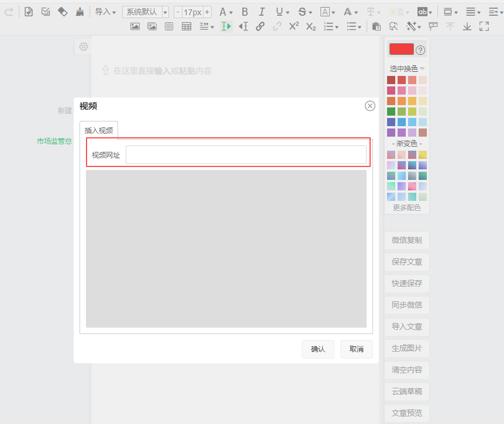The height and width of the screenshot is (424, 504).
Task: Click the 取消 button
Action: click(x=356, y=349)
